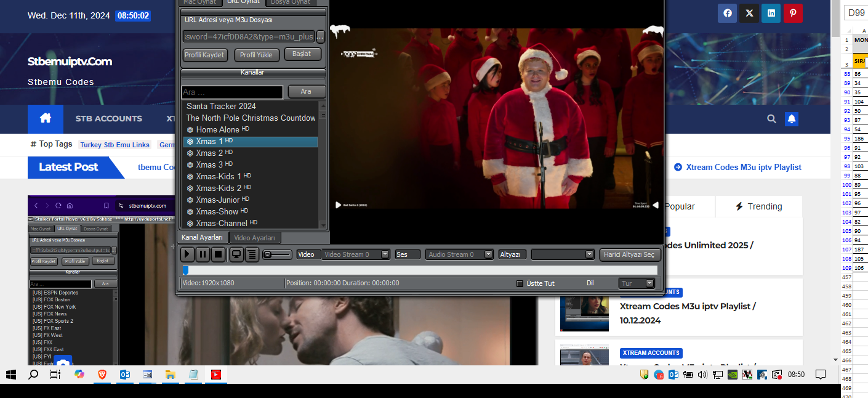Click the Stbemuiptv.Com site title
The width and height of the screenshot is (868, 398).
pyautogui.click(x=70, y=62)
